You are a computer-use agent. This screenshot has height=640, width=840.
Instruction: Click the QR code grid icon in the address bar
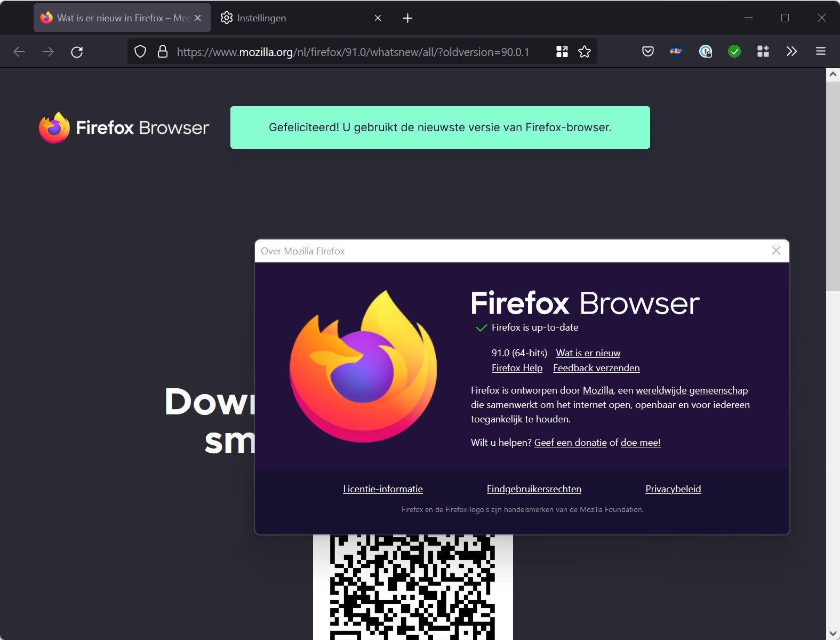[562, 52]
